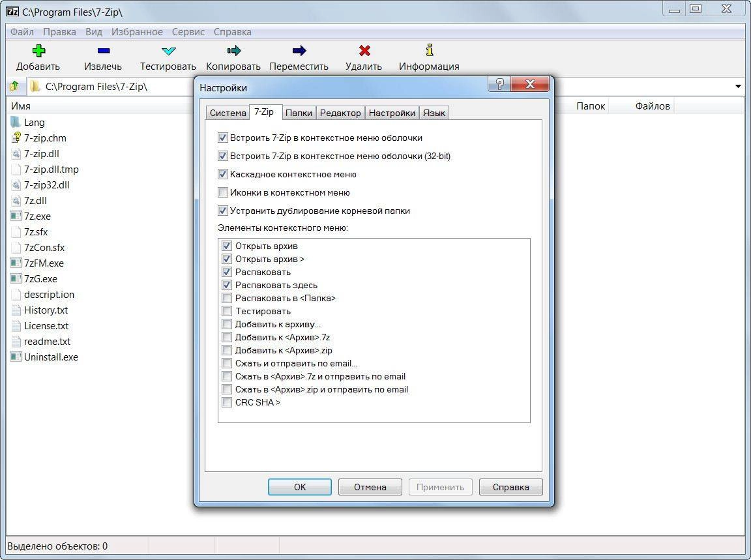This screenshot has width=751, height=560.
Task: Check 'CRC SHA >' list item
Action: click(227, 402)
